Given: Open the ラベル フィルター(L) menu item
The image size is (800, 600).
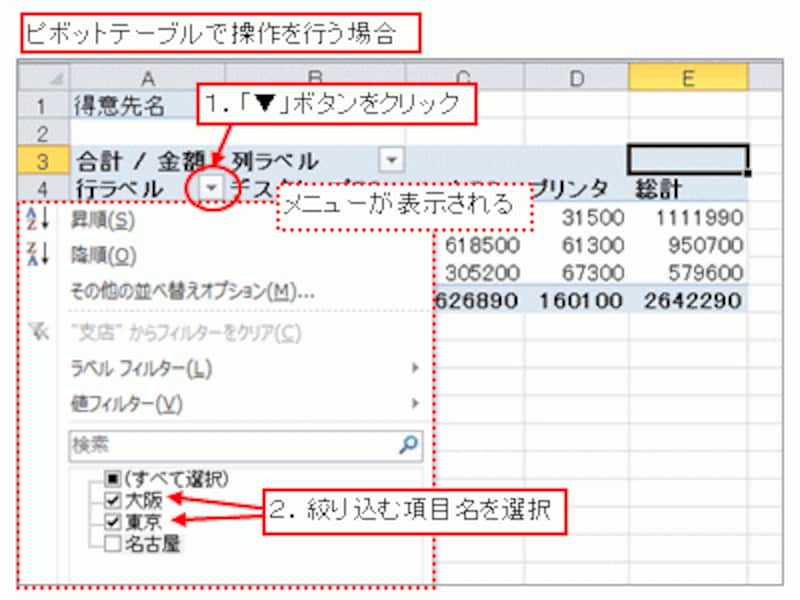Looking at the screenshot, I should 141,368.
